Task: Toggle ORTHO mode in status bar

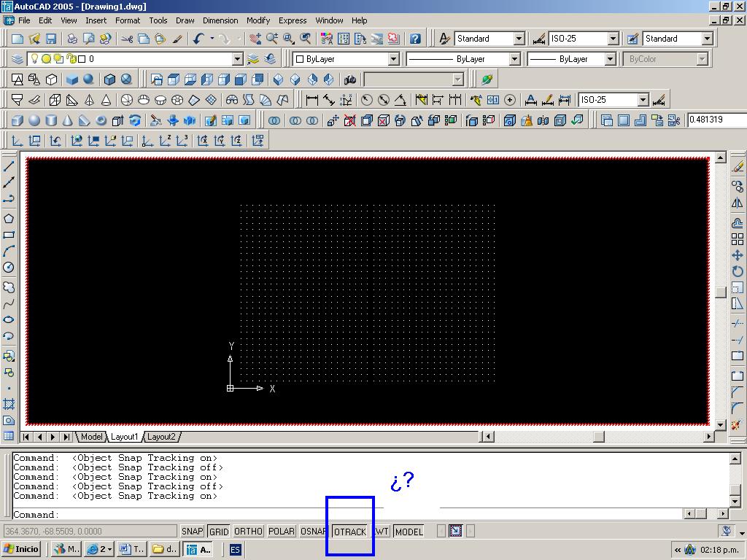Action: tap(248, 531)
